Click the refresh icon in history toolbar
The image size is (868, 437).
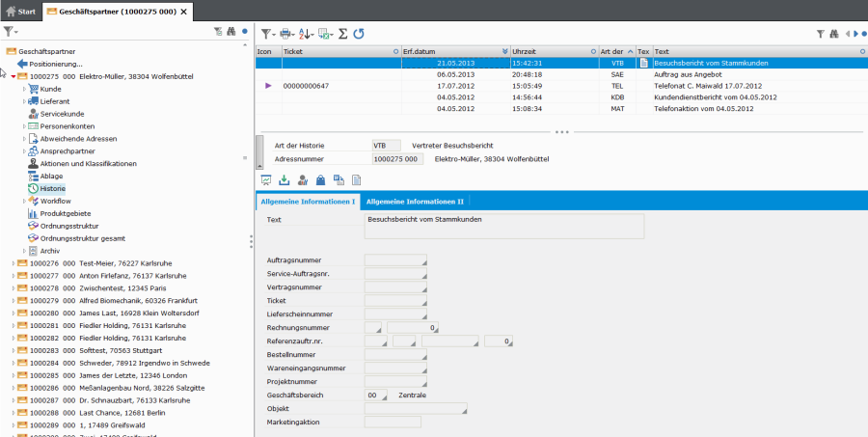359,35
